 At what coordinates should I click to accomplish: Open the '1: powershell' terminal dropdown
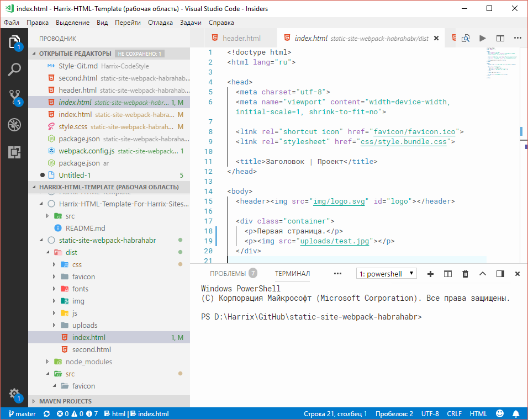tap(386, 273)
